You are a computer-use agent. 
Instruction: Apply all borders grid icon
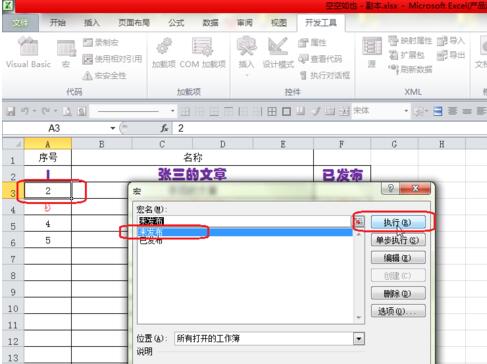click(272, 111)
